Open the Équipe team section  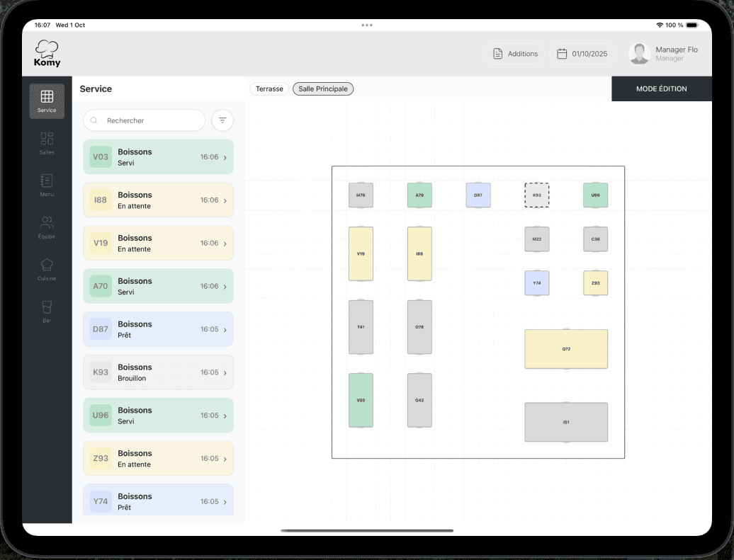[x=47, y=227]
